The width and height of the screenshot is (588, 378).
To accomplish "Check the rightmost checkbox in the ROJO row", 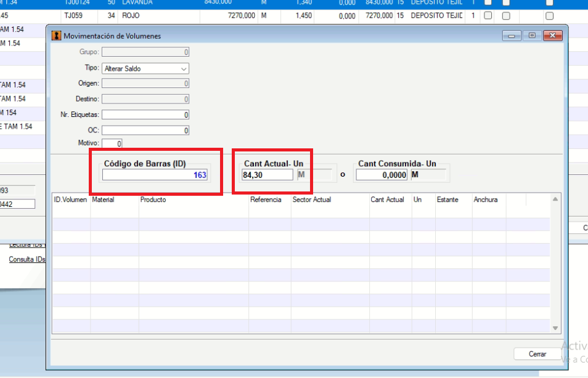I will coord(549,16).
